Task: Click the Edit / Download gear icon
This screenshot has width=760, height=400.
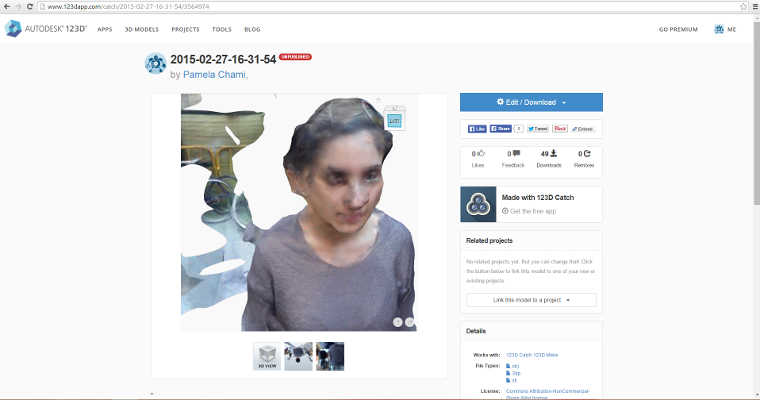Action: click(500, 102)
